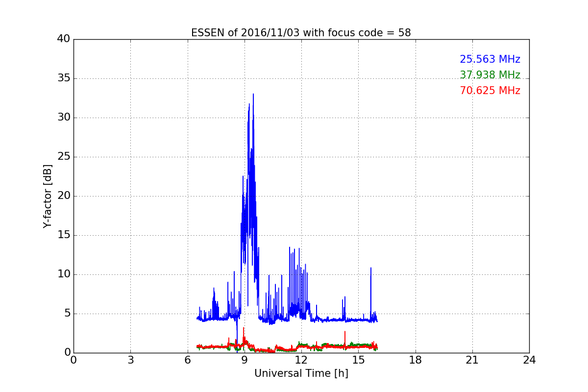Screen dimensions: 588x392
Task: Click the y-axis tick label '10'
Action: tap(64, 274)
